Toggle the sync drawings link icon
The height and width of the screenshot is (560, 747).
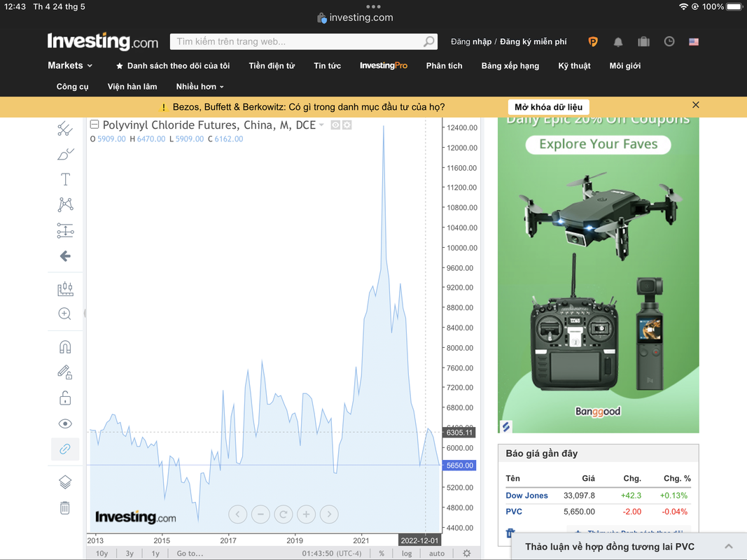(65, 449)
